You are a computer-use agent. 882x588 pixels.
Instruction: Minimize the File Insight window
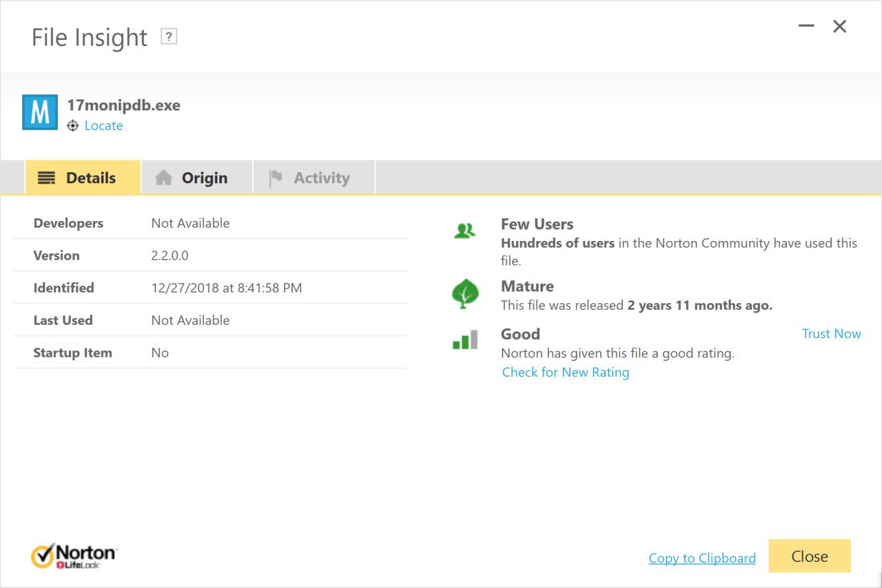click(806, 27)
